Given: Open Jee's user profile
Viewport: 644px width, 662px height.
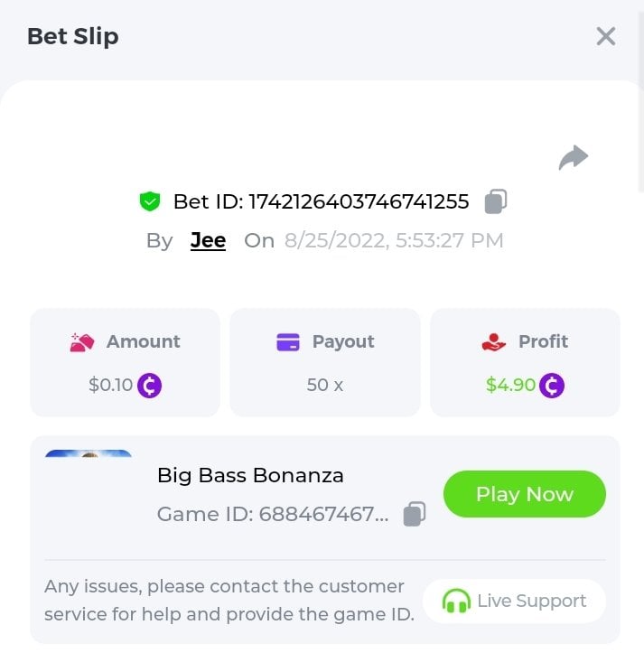Looking at the screenshot, I should 208,240.
